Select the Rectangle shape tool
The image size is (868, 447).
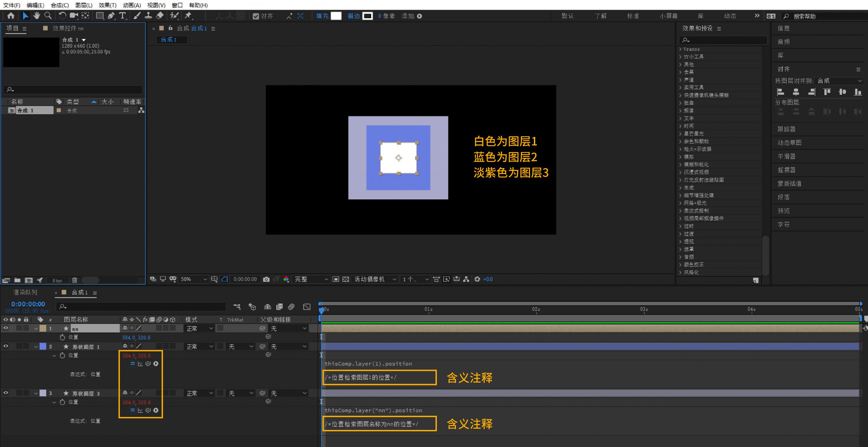pyautogui.click(x=100, y=16)
